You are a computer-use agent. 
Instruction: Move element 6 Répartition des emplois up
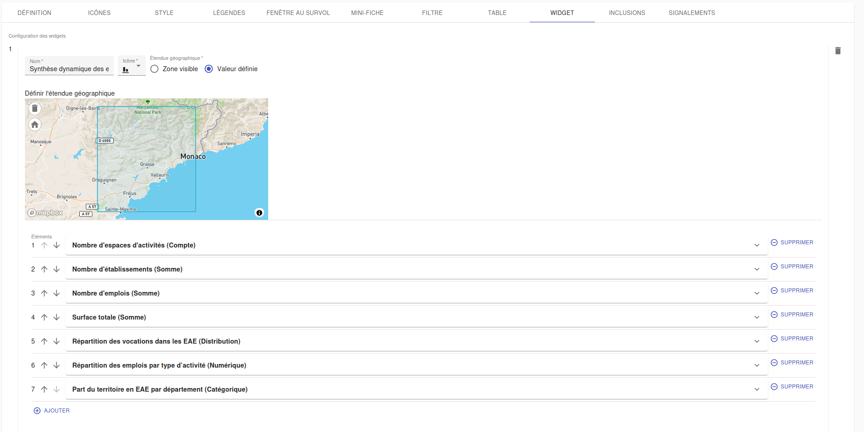coord(44,365)
